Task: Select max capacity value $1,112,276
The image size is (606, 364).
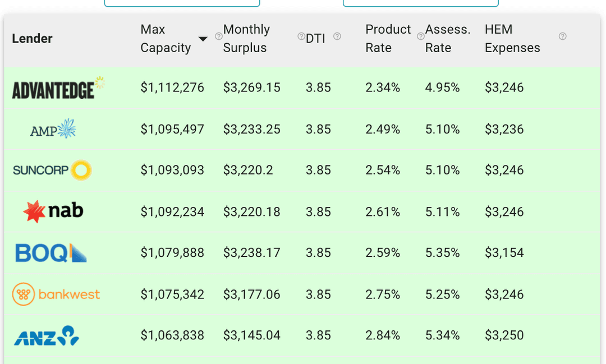Action: [172, 87]
